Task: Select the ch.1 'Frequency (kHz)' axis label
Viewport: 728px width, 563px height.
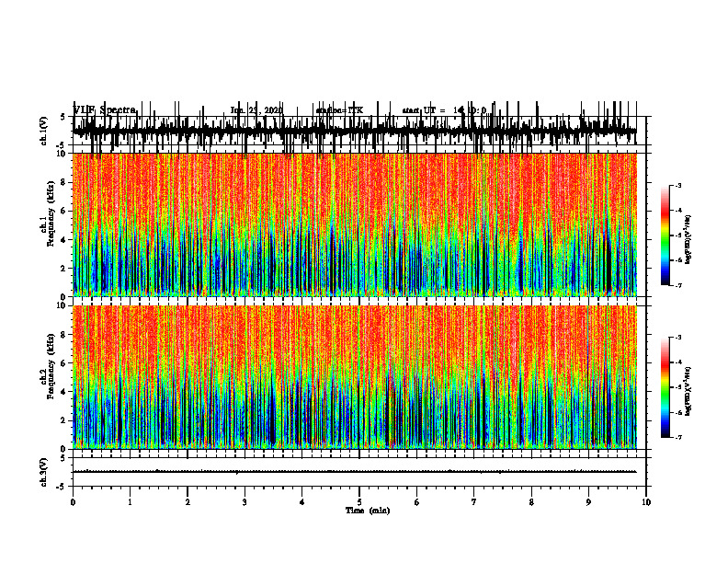Action: 51,214
